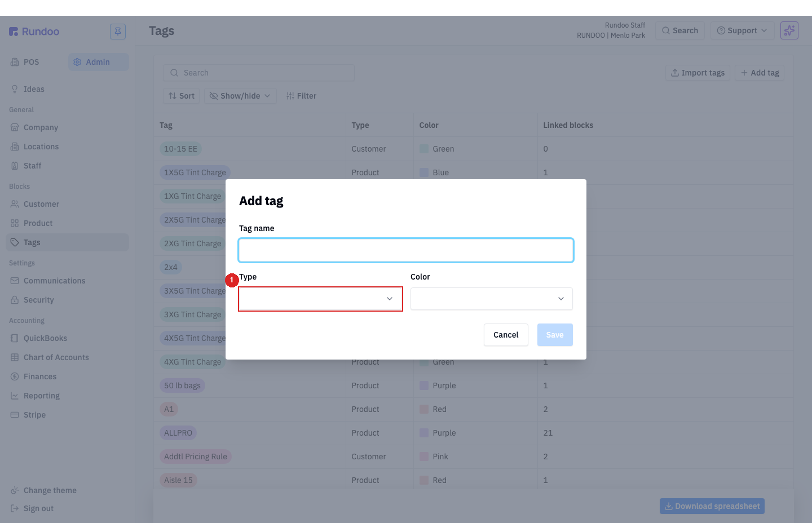Select Tags in the sidebar
This screenshot has width=812, height=523.
67,242
